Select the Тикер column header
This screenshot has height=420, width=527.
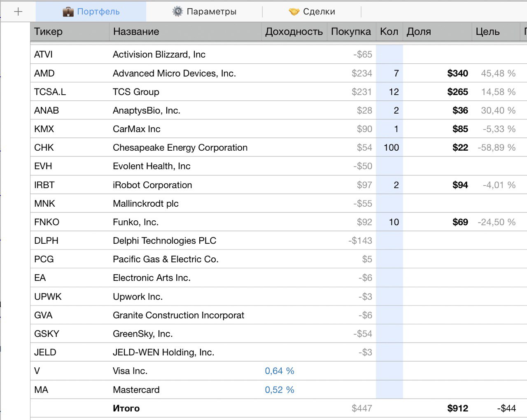(70, 32)
